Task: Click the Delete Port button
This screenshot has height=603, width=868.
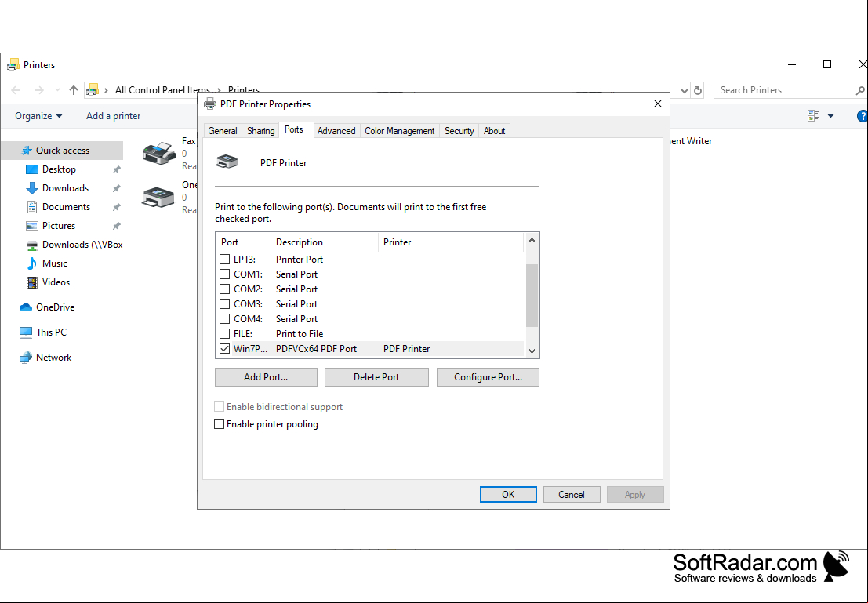Action: 376,377
